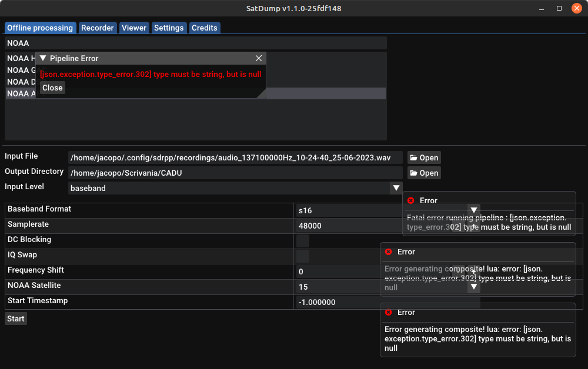Switch to the Recorder tab
Viewport: 588px width, 369px height.
click(97, 27)
